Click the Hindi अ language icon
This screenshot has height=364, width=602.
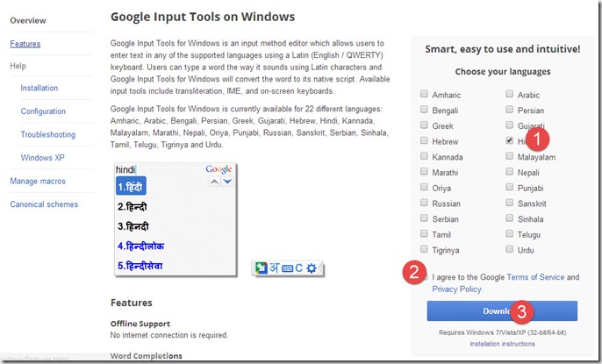[x=274, y=268]
